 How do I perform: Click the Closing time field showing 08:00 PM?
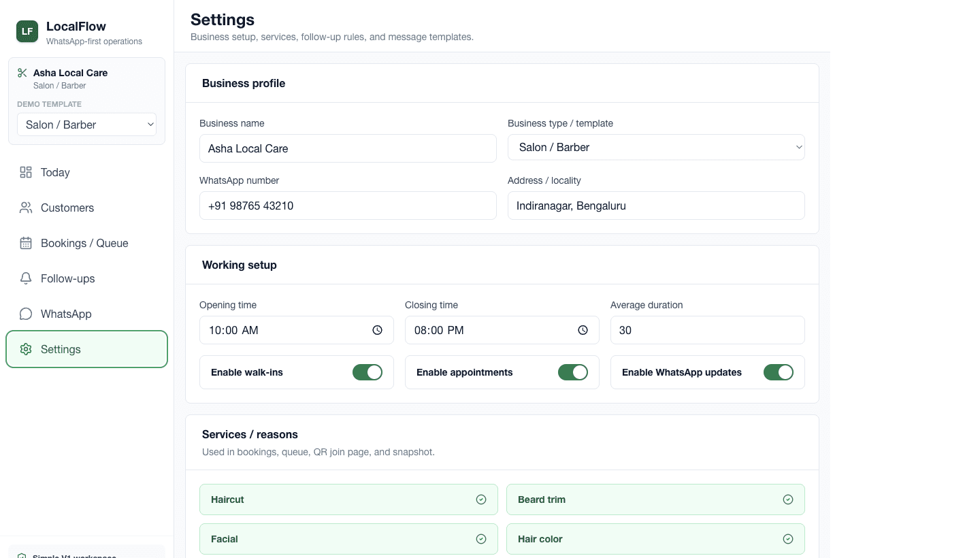tap(502, 330)
